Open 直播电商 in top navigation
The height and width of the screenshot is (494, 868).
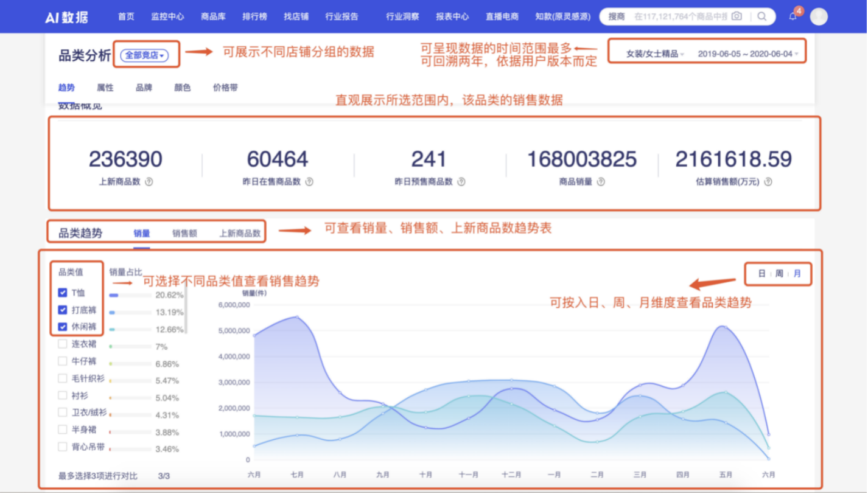[x=502, y=16]
